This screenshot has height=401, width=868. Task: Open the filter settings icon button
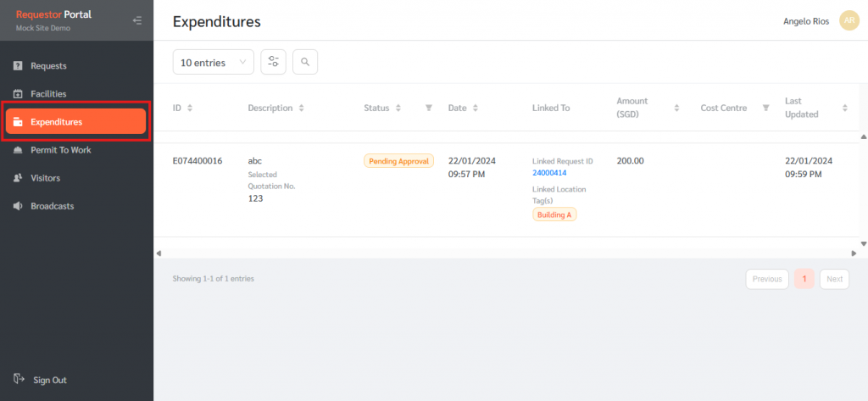pos(273,62)
